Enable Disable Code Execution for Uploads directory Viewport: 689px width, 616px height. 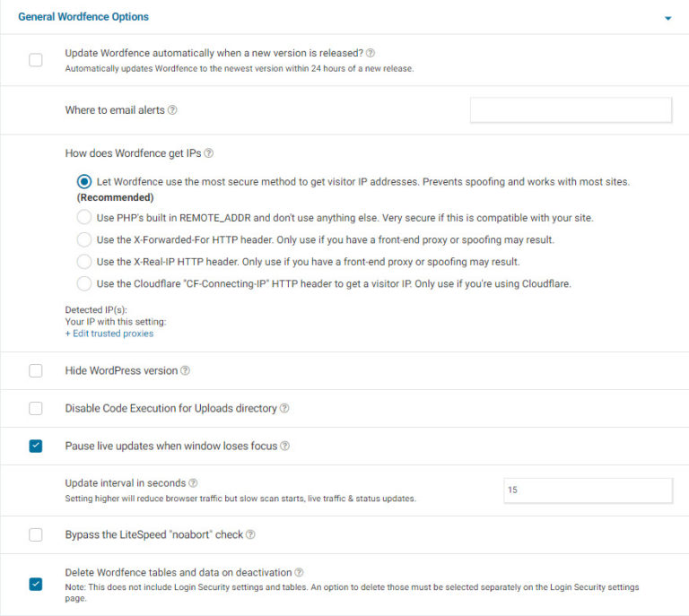pos(36,408)
